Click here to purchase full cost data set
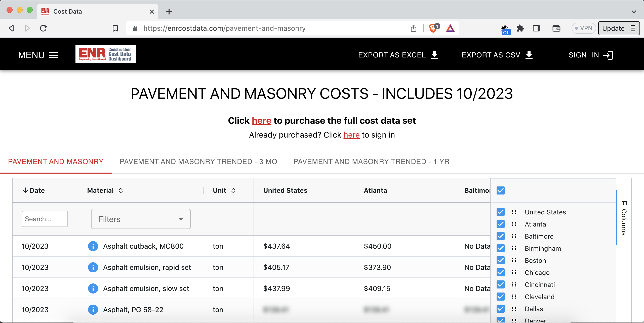Screen dimensions: 644x323 261,121
